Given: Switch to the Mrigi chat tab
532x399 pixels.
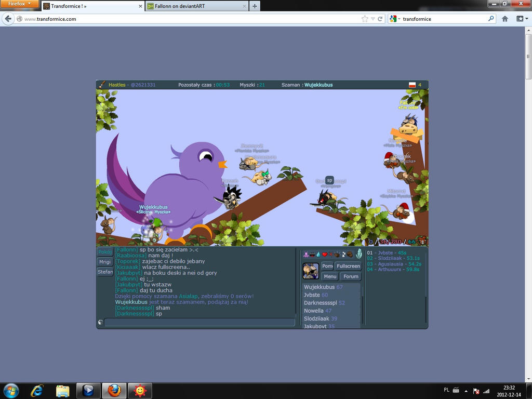Looking at the screenshot, I should (105, 262).
